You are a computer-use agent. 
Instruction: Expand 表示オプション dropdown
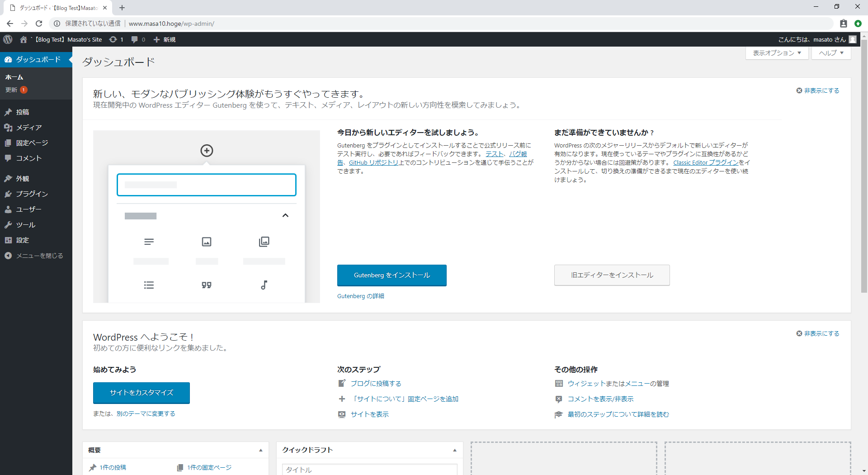[777, 53]
